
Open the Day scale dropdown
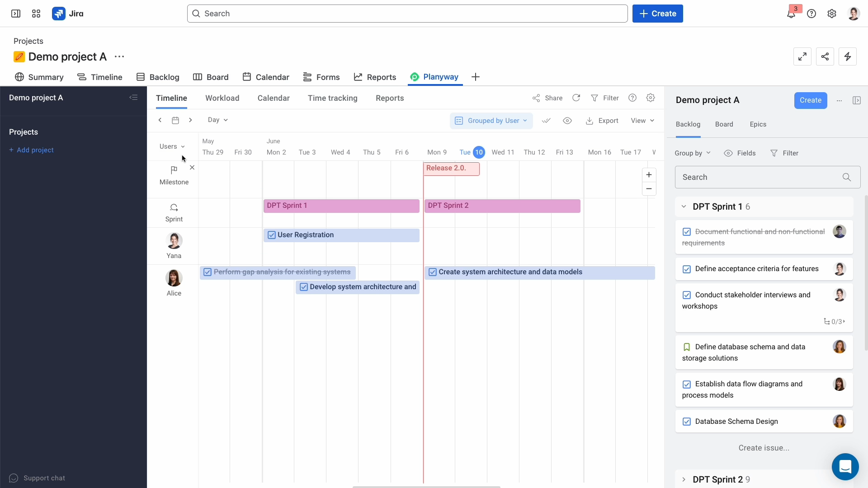tap(217, 120)
